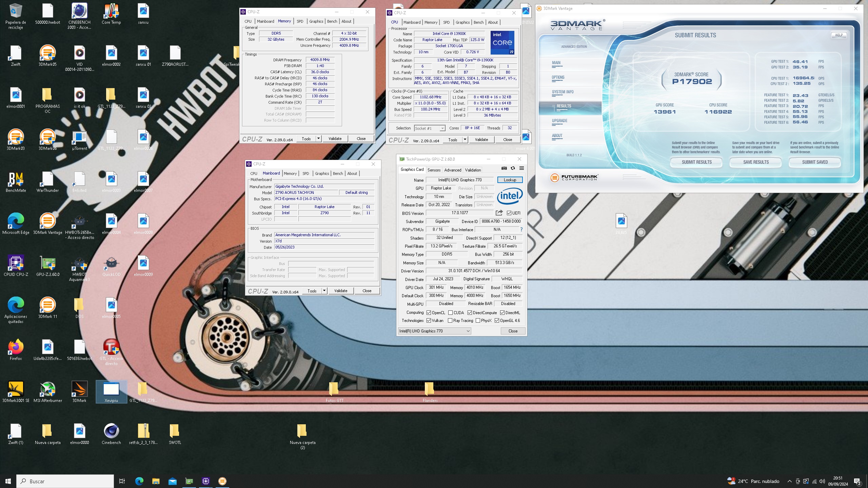
Task: Click GPU-Z screenshot camera icon
Action: tap(504, 168)
